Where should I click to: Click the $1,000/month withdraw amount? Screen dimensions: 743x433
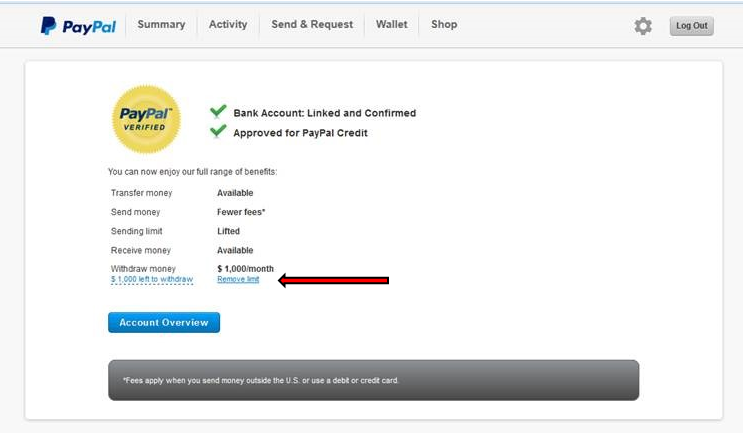(245, 269)
